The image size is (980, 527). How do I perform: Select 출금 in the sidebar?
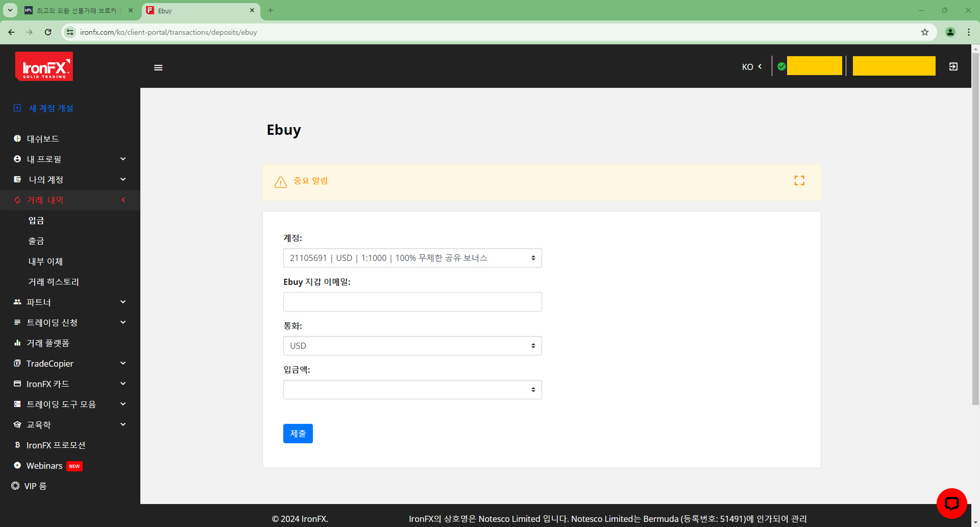click(36, 241)
